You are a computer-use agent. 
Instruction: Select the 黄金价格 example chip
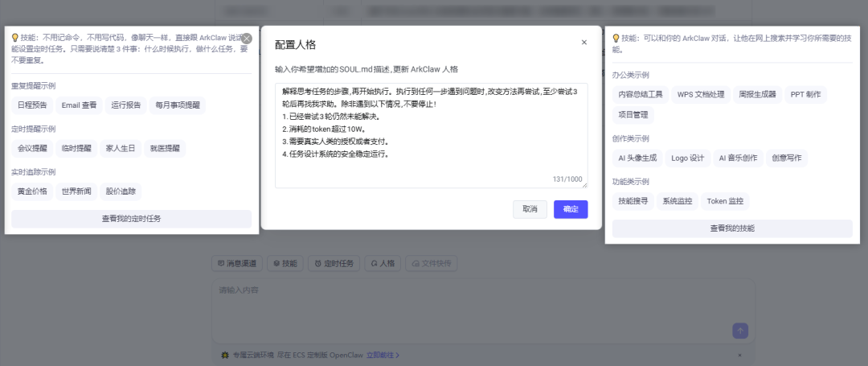pyautogui.click(x=32, y=191)
